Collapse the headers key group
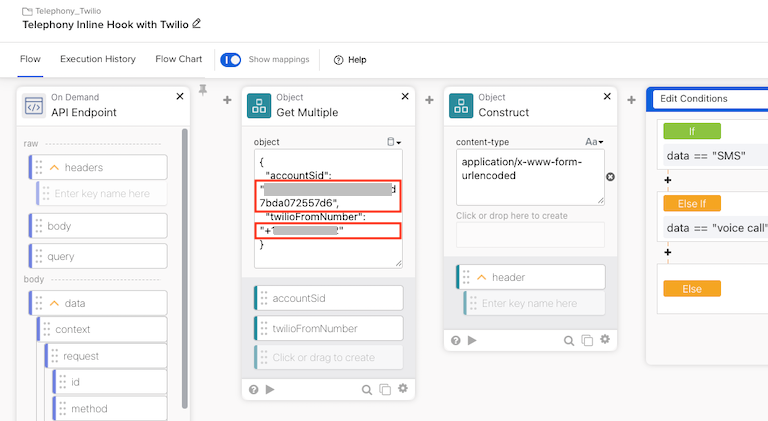This screenshot has height=421, width=768. pyautogui.click(x=55, y=167)
